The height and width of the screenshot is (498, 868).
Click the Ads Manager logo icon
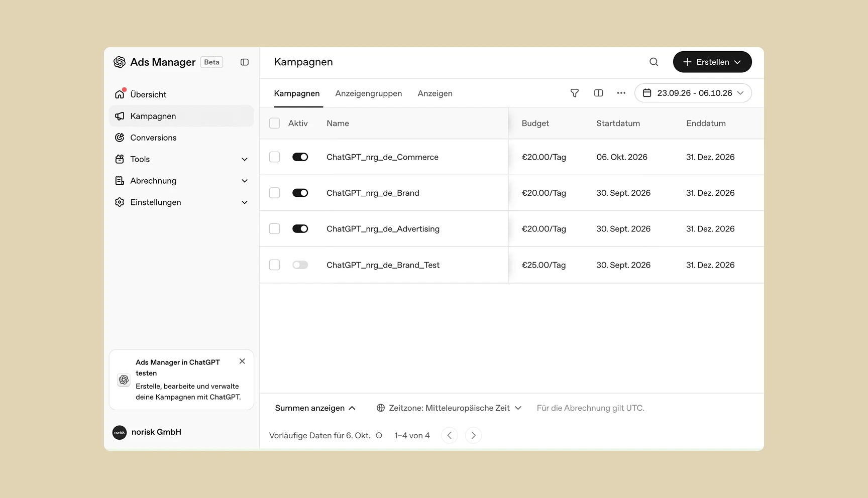pos(120,62)
